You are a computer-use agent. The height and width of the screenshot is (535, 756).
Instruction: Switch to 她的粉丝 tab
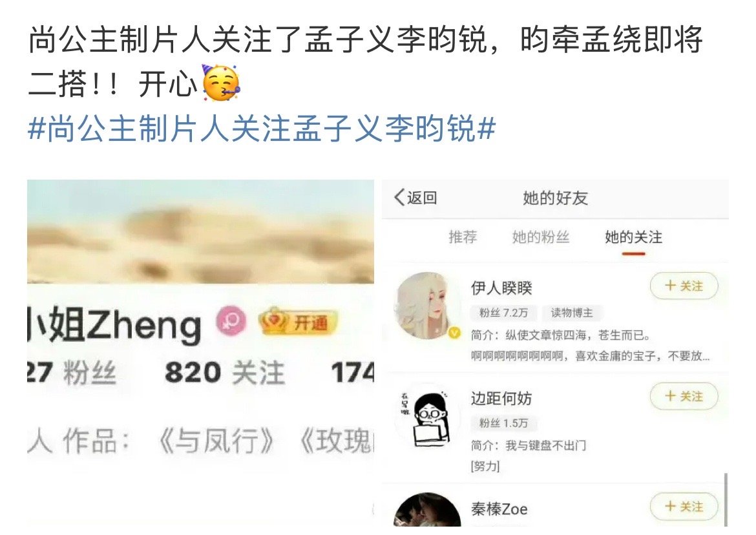540,237
